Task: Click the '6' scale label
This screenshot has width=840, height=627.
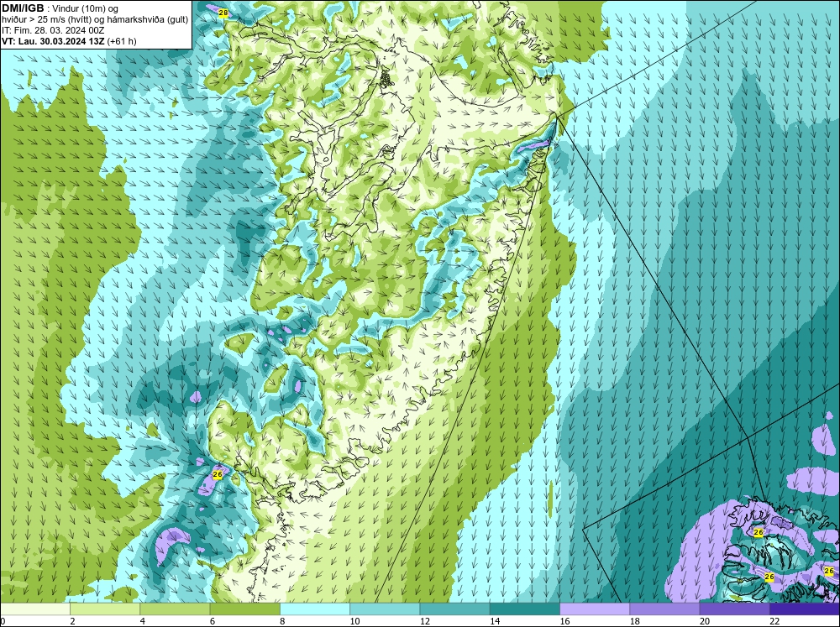Action: coord(213,621)
